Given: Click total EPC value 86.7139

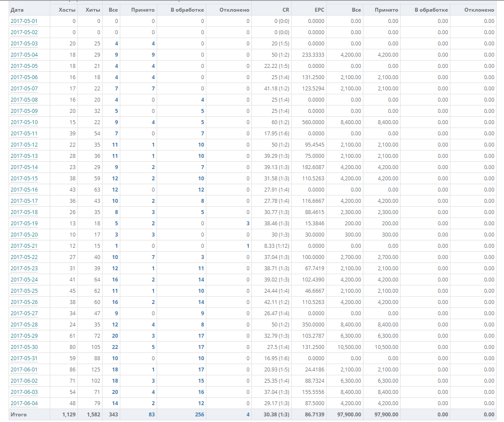Looking at the screenshot, I should click(315, 415).
